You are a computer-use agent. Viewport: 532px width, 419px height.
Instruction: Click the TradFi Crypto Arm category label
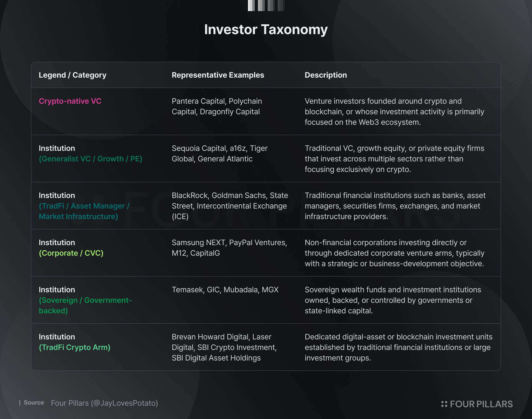coord(75,347)
